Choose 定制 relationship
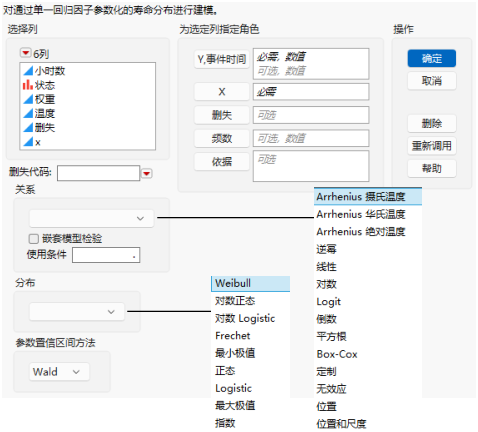 click(368, 371)
